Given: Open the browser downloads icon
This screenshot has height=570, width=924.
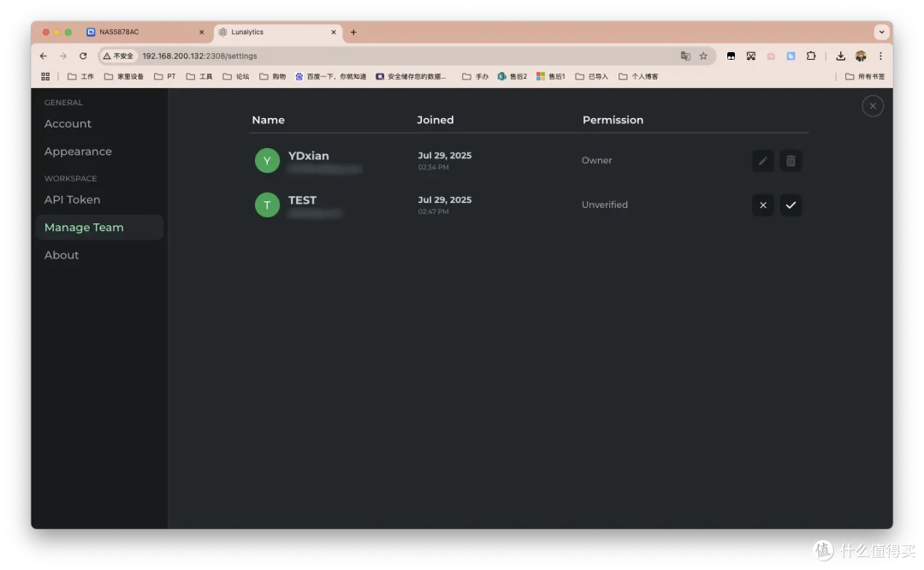Looking at the screenshot, I should point(840,56).
